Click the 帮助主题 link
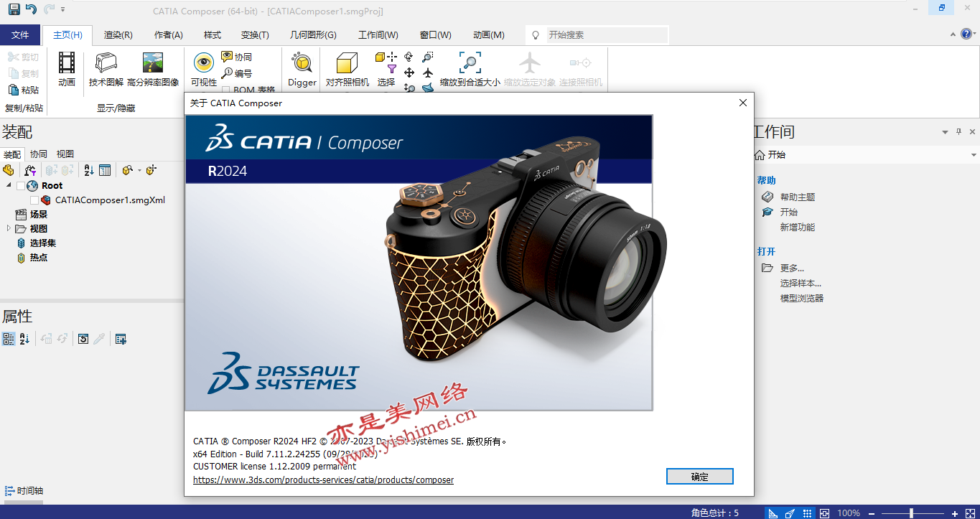The image size is (980, 519). pos(798,197)
